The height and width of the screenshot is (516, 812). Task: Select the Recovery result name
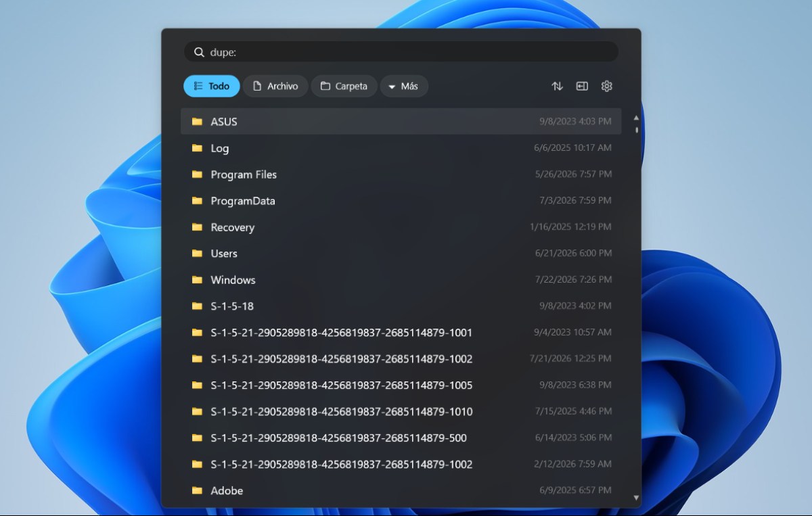[233, 227]
